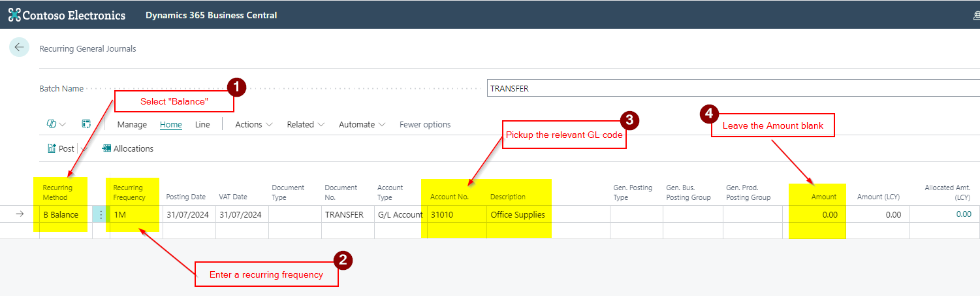Screen dimensions: 980x296
Task: Click the Contoso Electronics logo icon
Action: tap(14, 15)
